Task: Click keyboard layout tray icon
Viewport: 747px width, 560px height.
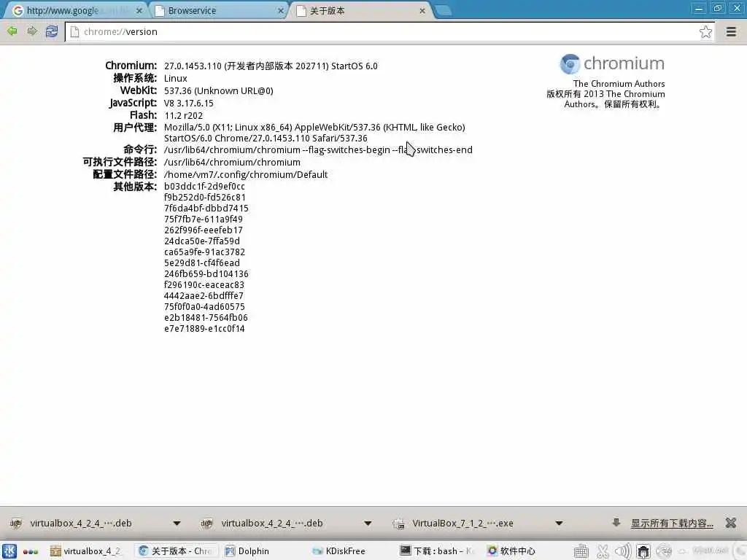Action: tap(581, 551)
